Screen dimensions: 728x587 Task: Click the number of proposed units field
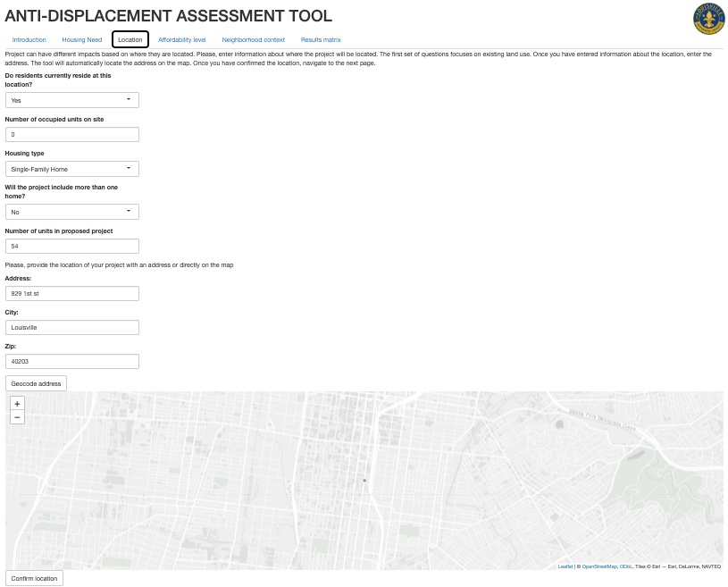click(x=71, y=247)
